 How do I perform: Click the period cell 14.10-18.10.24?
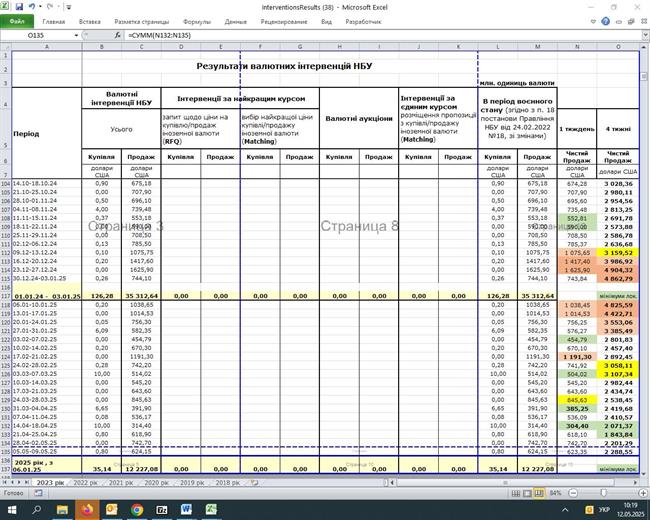pyautogui.click(x=47, y=183)
